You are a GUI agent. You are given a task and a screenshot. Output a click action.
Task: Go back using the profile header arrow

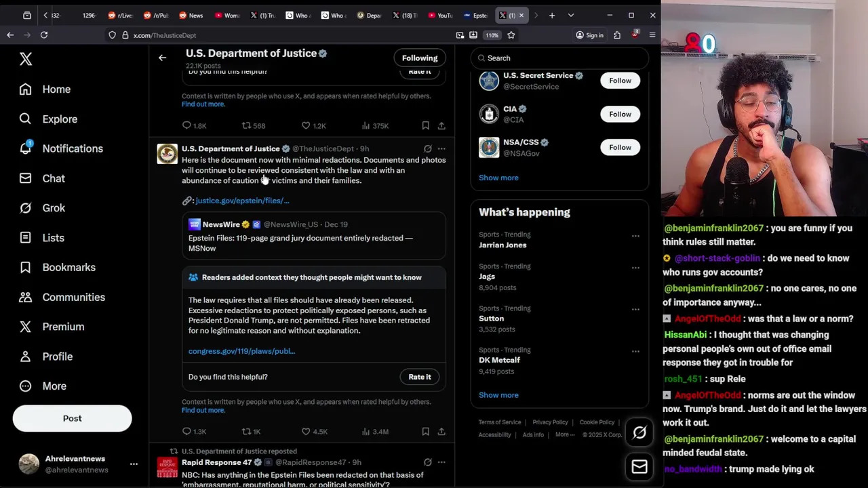(x=162, y=58)
